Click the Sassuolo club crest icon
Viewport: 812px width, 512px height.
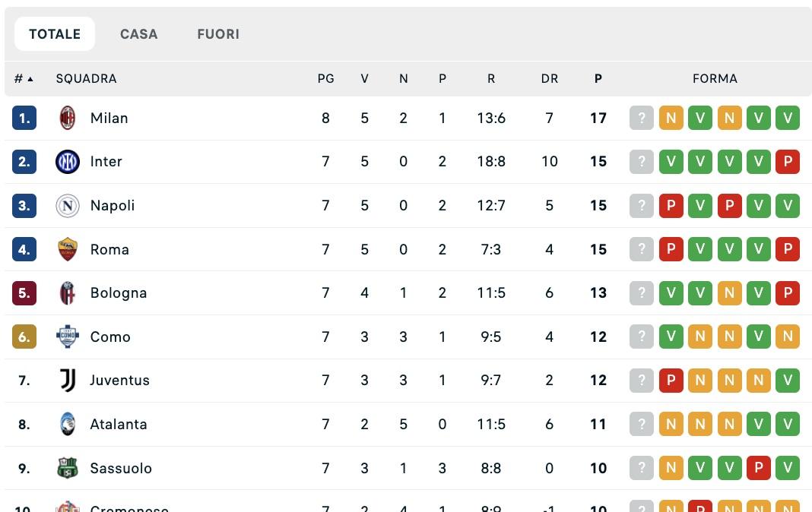pyautogui.click(x=68, y=468)
